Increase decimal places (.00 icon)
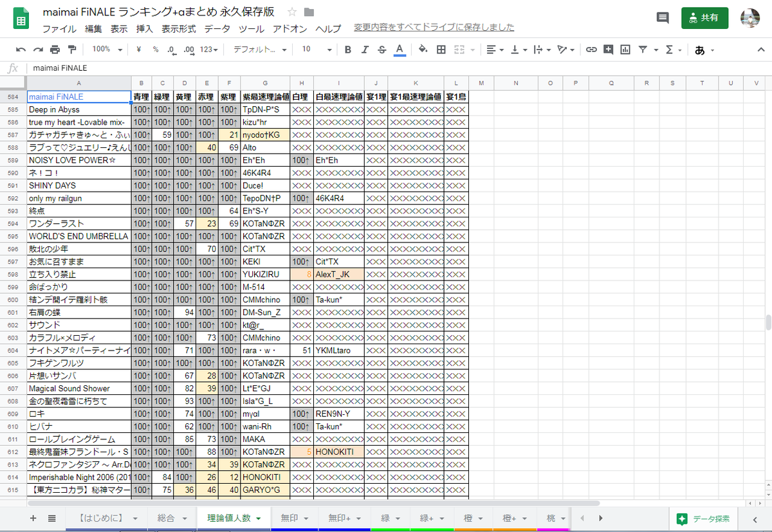 (x=188, y=50)
